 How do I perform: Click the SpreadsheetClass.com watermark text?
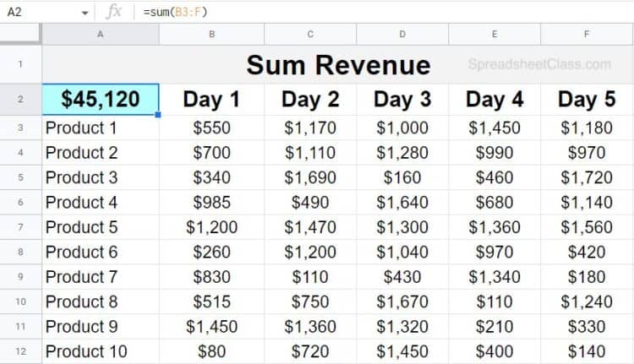coord(539,64)
